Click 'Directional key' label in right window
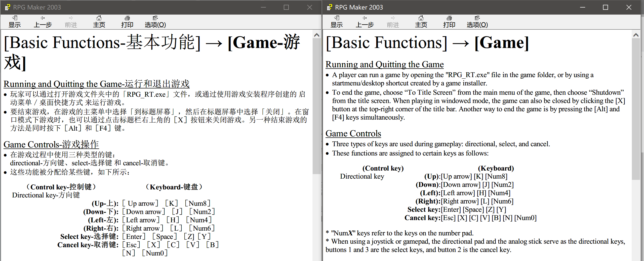Viewport: 644px width, 261px height. pyautogui.click(x=362, y=176)
